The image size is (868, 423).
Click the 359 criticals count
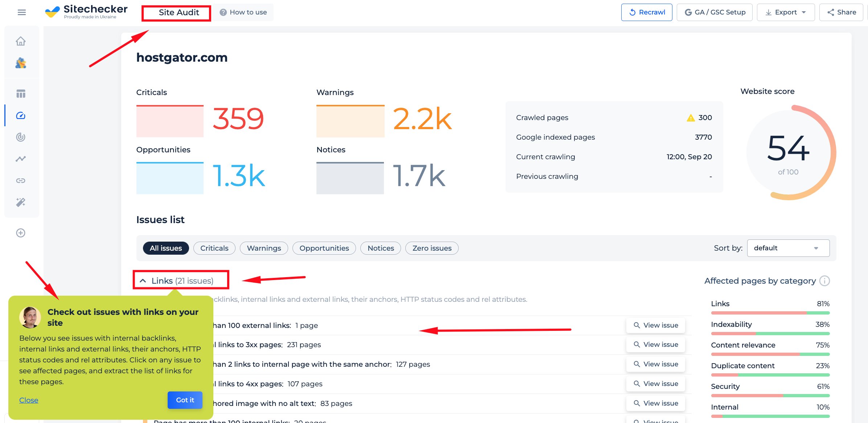click(238, 119)
